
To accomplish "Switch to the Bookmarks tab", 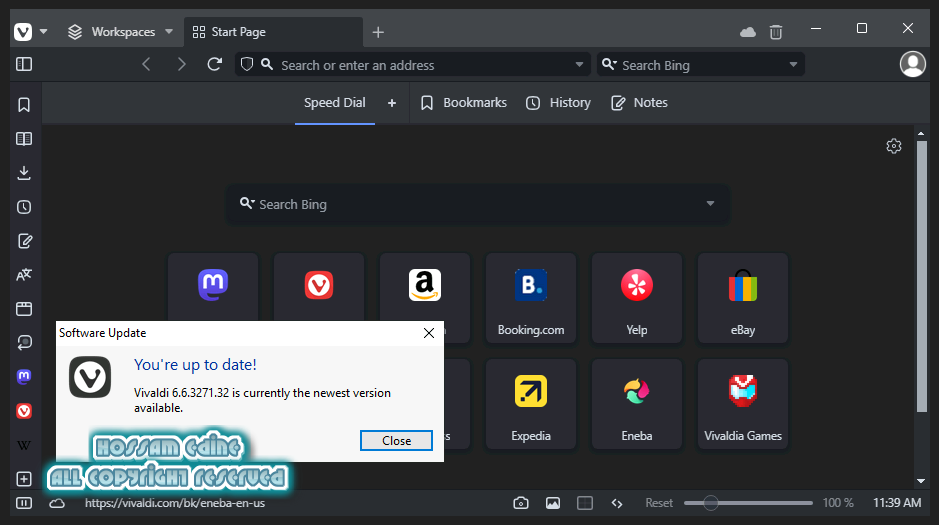I will click(x=464, y=103).
